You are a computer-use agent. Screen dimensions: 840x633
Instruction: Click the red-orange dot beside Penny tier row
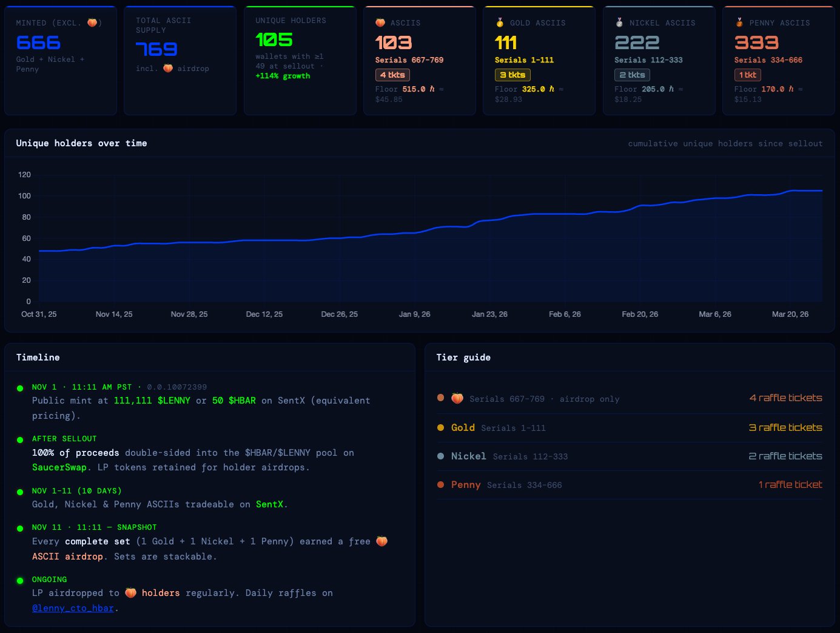(441, 485)
